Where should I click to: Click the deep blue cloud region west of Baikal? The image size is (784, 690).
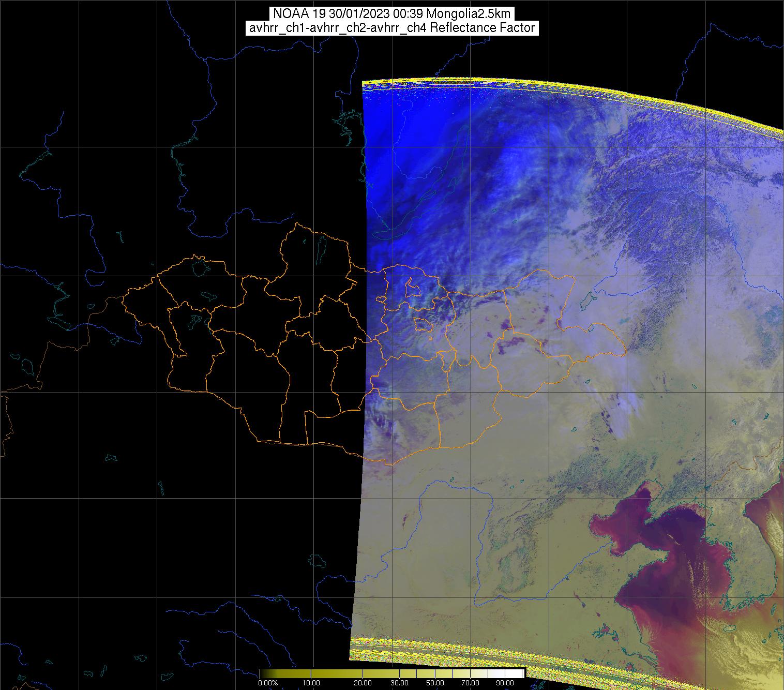[x=393, y=155]
